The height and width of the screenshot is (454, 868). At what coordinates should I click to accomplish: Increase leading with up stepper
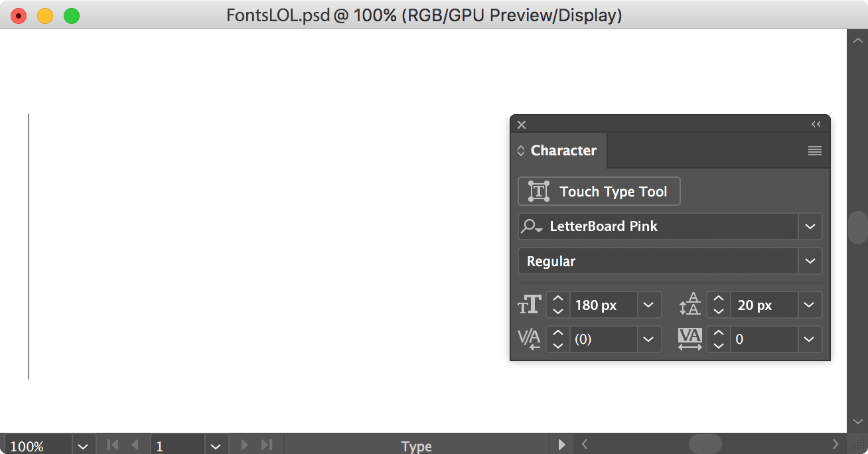(719, 299)
